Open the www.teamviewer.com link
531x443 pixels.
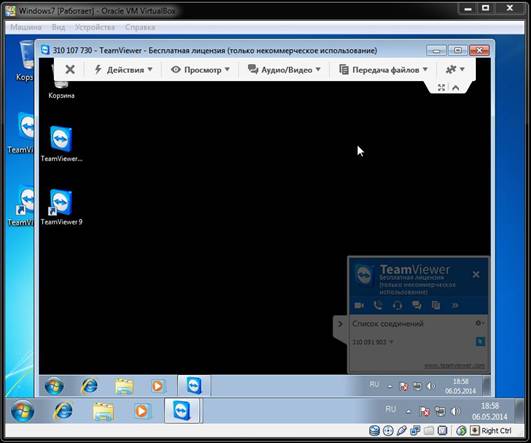[x=454, y=366]
